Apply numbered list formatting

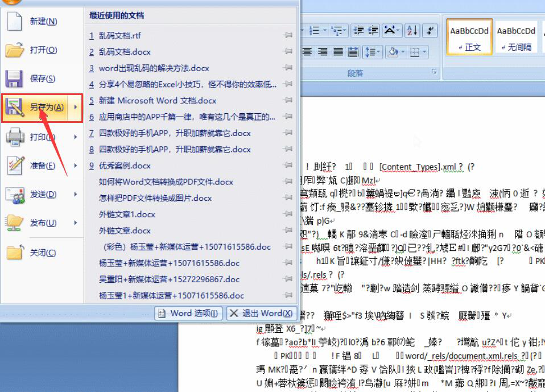pyautogui.click(x=314, y=31)
